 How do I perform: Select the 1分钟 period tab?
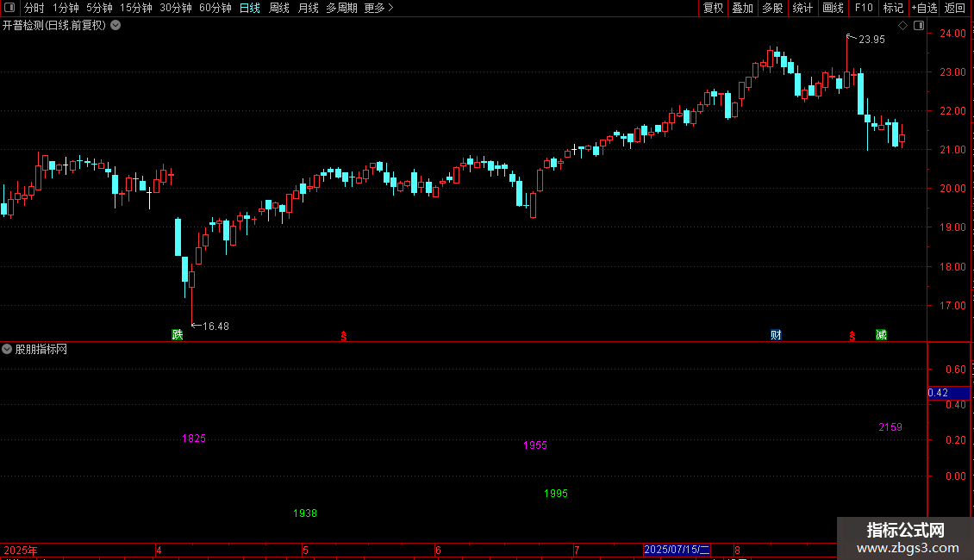coord(66,8)
